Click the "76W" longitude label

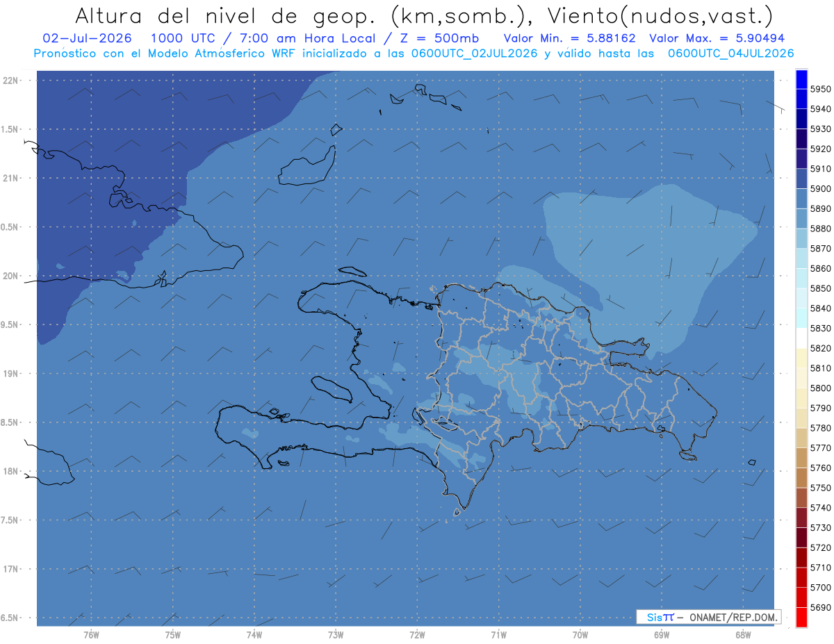coord(91,634)
